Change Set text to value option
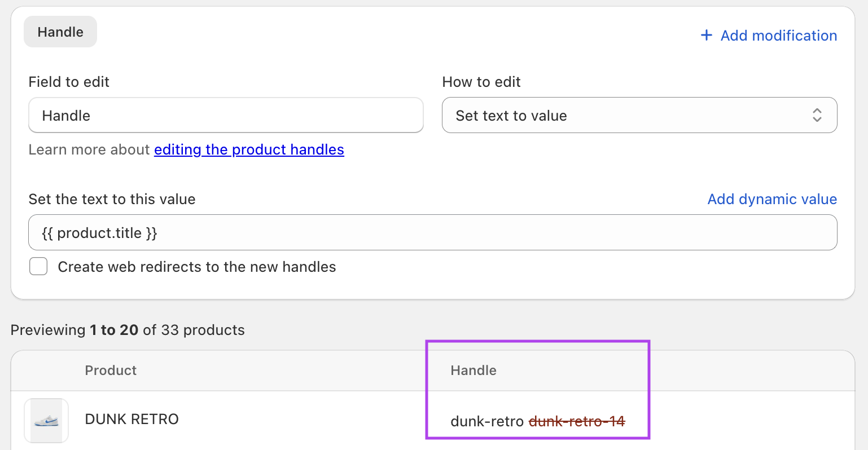The height and width of the screenshot is (450, 868). coord(639,115)
